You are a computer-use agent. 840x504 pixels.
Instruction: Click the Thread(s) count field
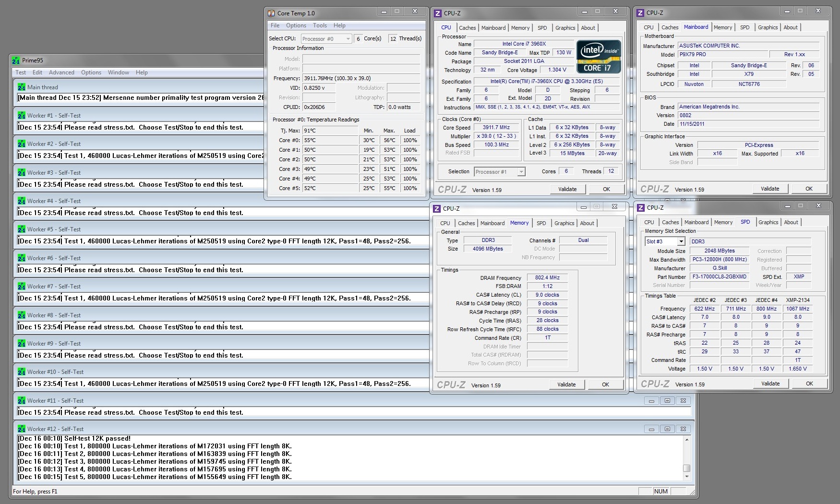point(393,39)
